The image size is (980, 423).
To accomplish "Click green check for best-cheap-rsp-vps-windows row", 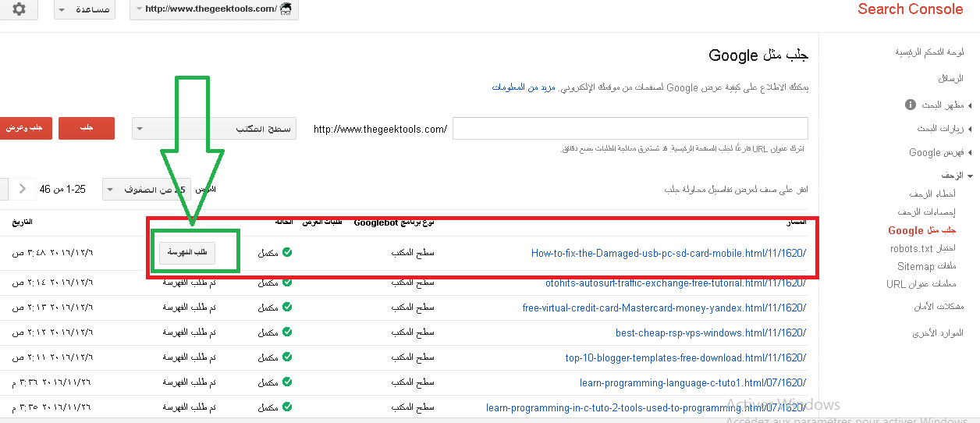I will pyautogui.click(x=287, y=332).
